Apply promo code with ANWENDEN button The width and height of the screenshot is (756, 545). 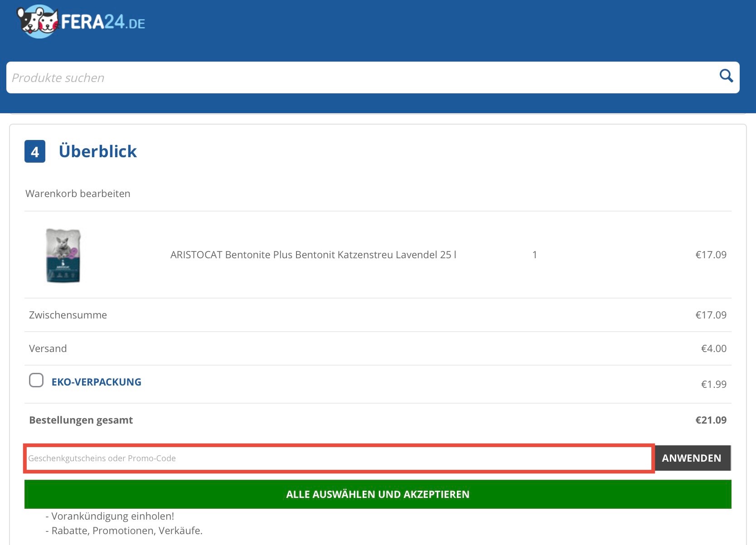(692, 458)
